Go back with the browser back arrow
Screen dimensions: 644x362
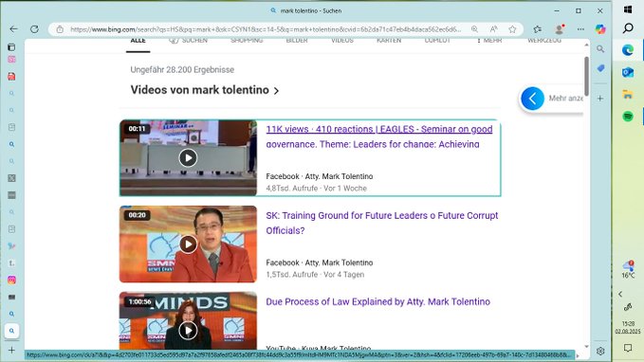(13, 29)
